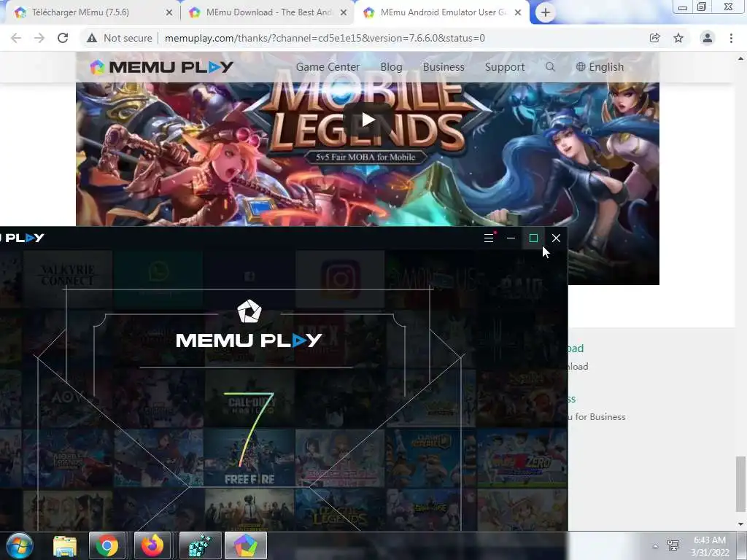Image resolution: width=747 pixels, height=560 pixels.
Task: Click the Not secure warning icon
Action: click(x=92, y=38)
